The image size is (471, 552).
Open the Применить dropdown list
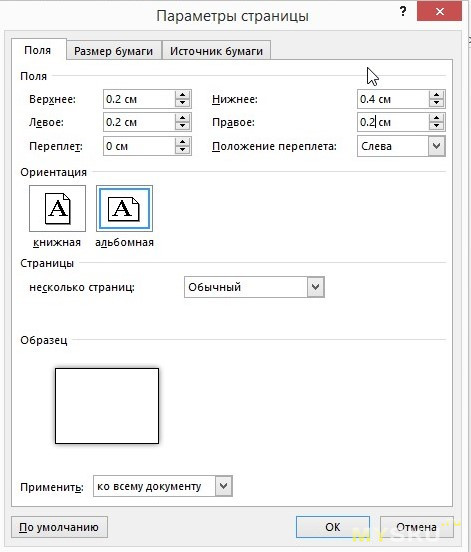[x=224, y=486]
